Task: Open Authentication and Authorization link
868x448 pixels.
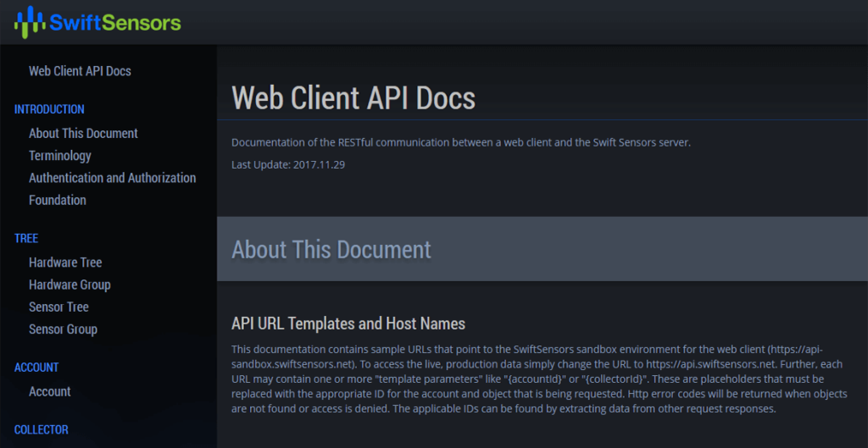Action: coord(113,178)
